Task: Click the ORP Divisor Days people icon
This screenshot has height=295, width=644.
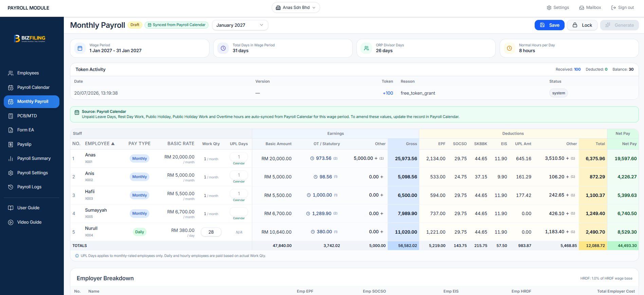Action: pos(367,48)
